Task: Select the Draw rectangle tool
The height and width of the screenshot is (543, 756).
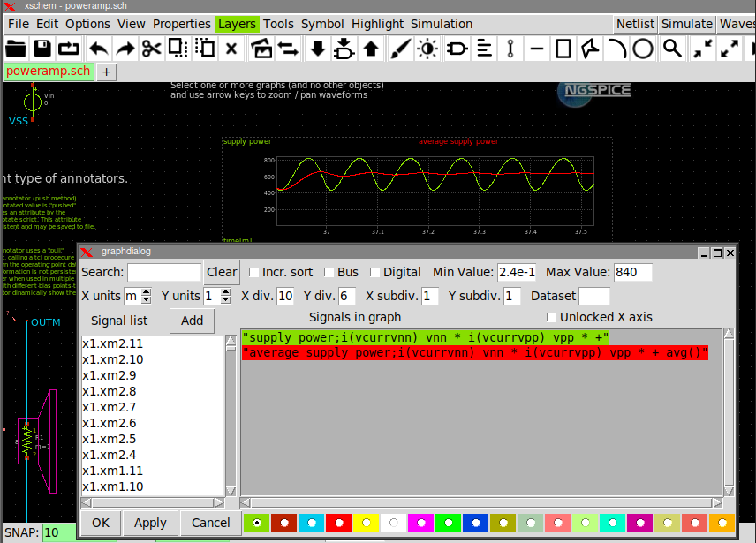Action: coord(563,49)
